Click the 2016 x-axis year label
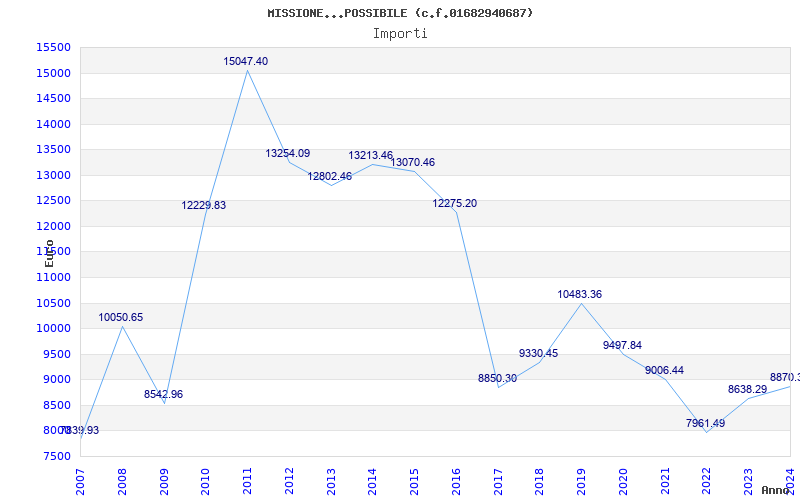Screen dimensions: 800x500 click(456, 482)
